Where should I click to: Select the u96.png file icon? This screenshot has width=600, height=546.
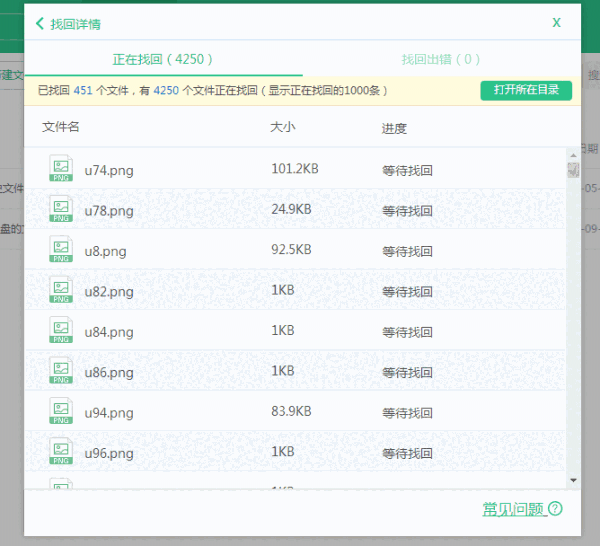click(62, 453)
